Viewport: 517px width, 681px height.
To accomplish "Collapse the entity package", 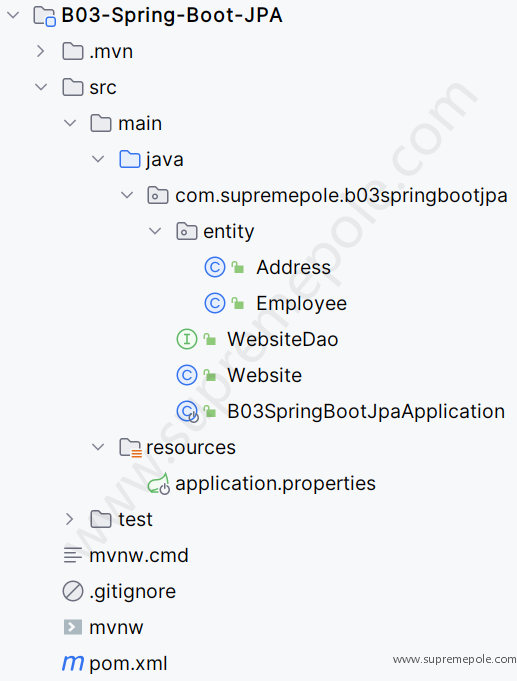I will coord(155,231).
